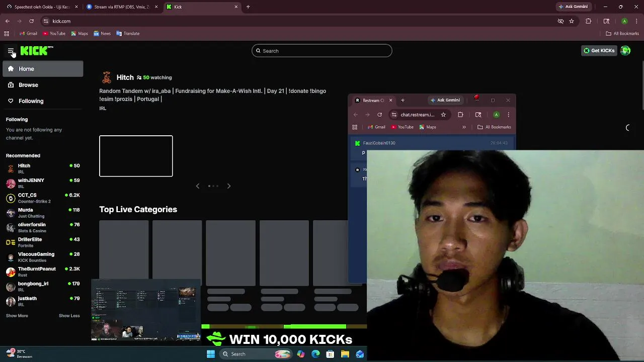This screenshot has height=362, width=644.
Task: Click the Get KICKs button
Action: 599,50
